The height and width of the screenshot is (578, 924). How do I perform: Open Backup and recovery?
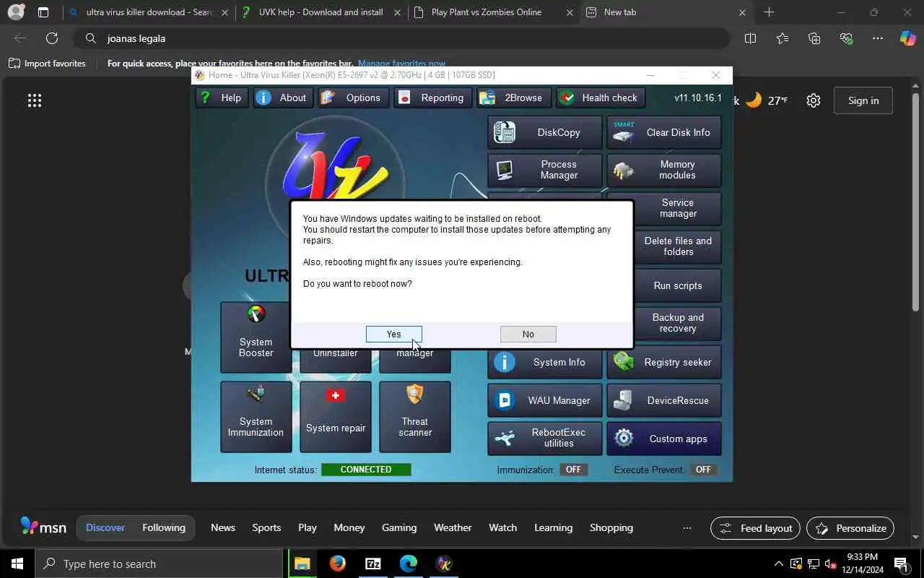tap(676, 323)
